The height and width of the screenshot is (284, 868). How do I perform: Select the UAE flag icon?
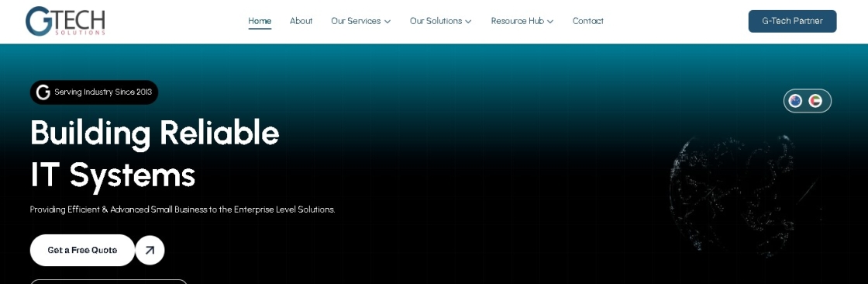point(815,101)
